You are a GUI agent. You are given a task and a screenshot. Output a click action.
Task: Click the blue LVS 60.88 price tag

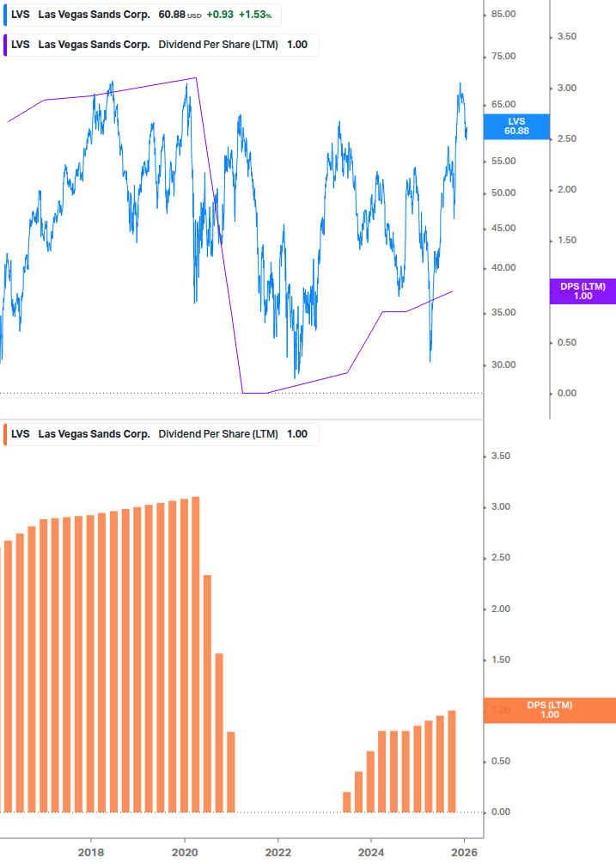coord(516,126)
